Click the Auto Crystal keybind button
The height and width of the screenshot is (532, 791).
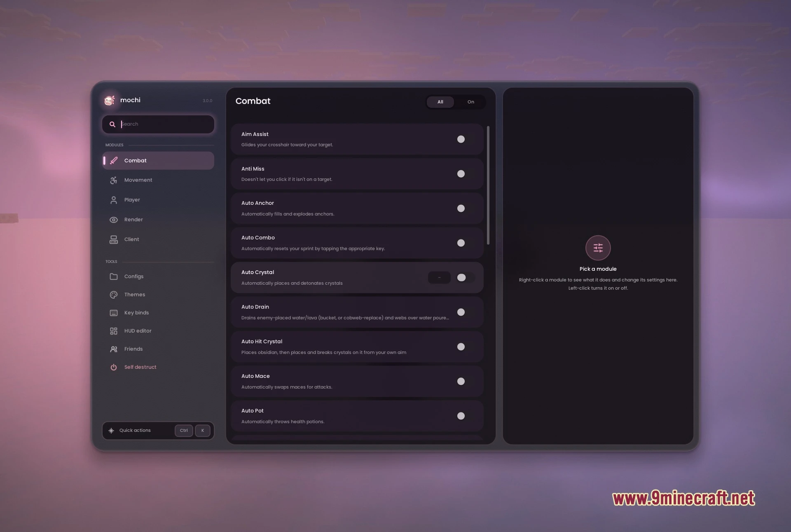[x=439, y=278]
